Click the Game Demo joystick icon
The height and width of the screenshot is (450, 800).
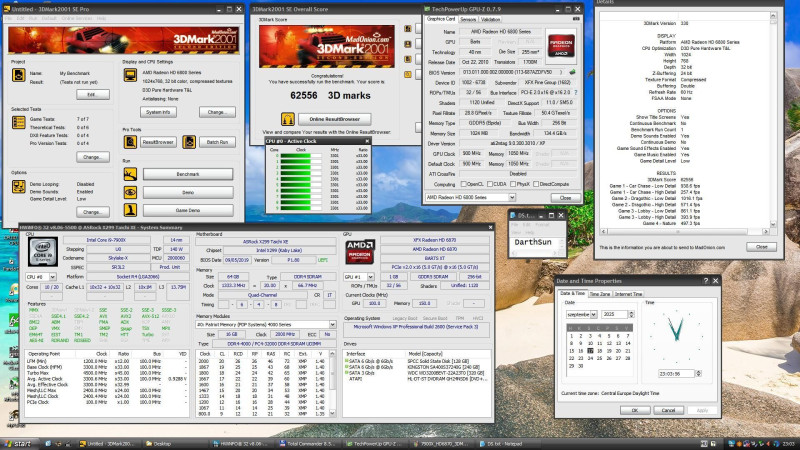click(130, 210)
